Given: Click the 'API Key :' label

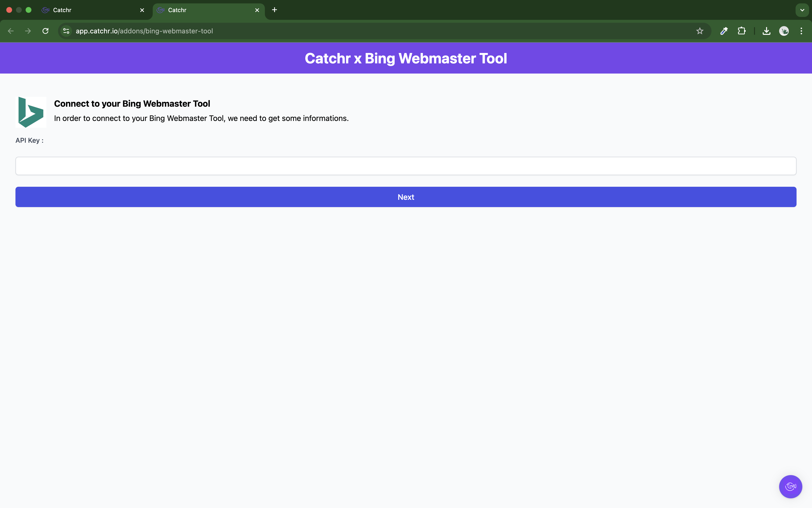Looking at the screenshot, I should (29, 141).
